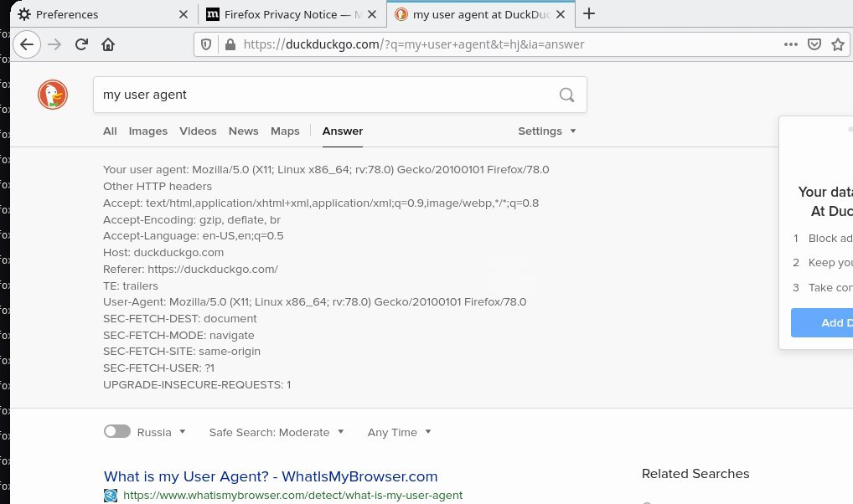Image resolution: width=853 pixels, height=504 pixels.
Task: Switch to Firefox Privacy Notice tab
Action: pos(292,14)
